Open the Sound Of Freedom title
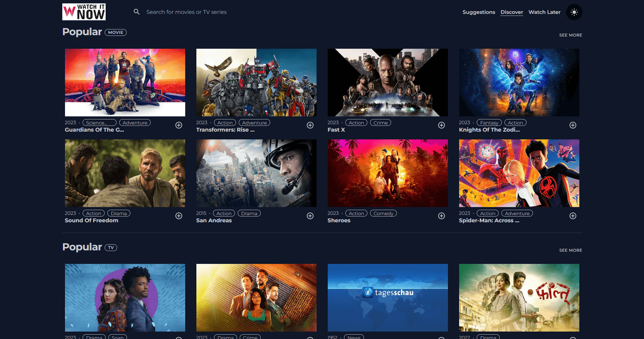The height and width of the screenshot is (339, 644). [91, 221]
